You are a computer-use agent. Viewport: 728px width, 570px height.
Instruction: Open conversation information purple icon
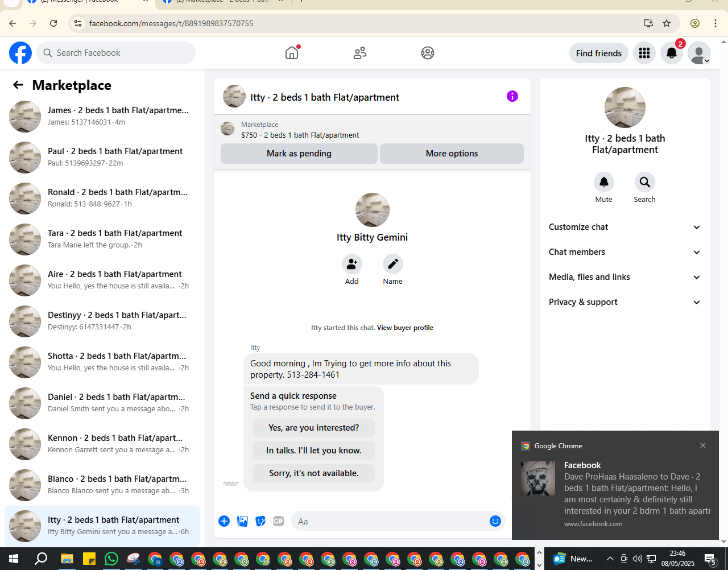(512, 96)
